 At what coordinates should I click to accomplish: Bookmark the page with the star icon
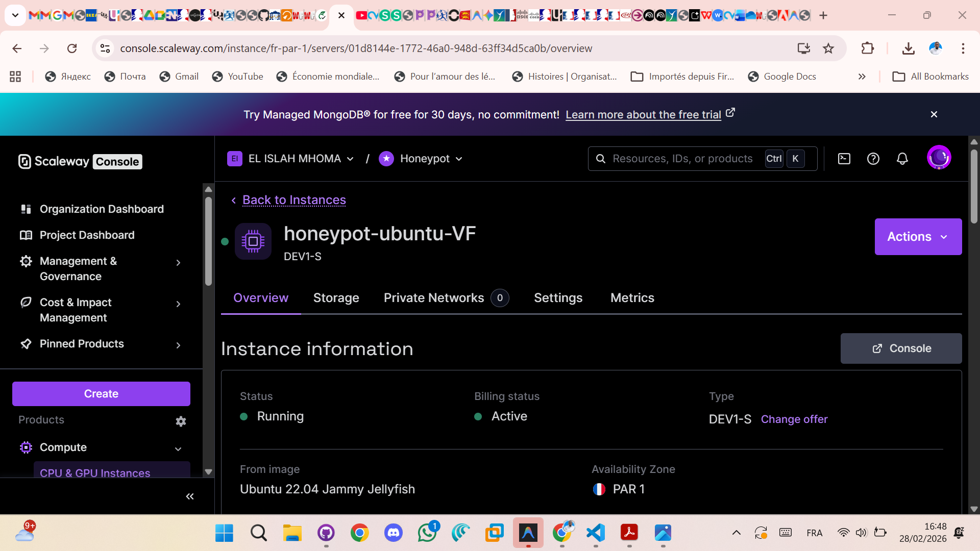(x=828, y=48)
